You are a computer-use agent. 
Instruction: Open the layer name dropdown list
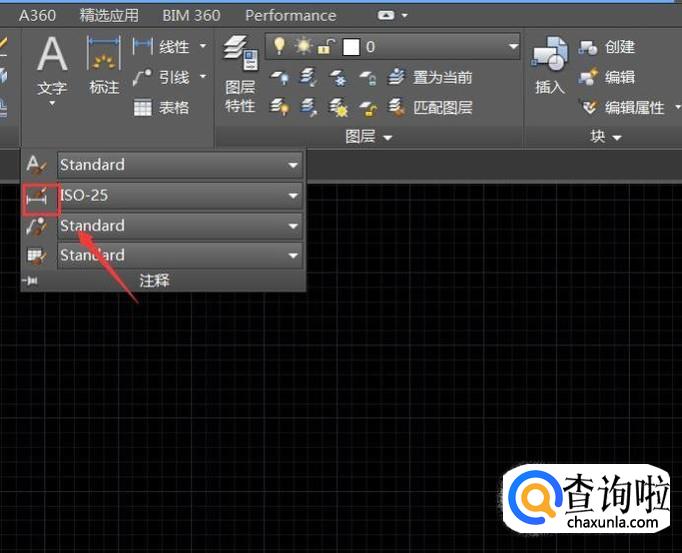pyautogui.click(x=513, y=47)
